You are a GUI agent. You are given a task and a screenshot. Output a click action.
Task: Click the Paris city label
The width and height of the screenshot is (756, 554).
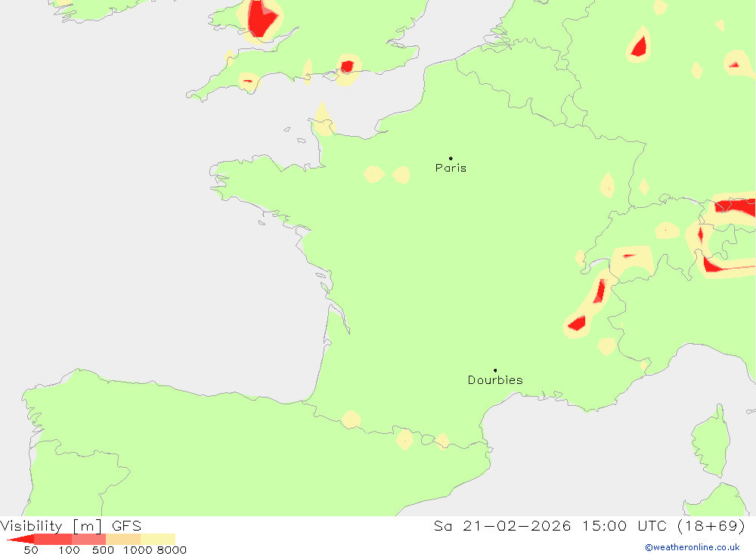(451, 168)
